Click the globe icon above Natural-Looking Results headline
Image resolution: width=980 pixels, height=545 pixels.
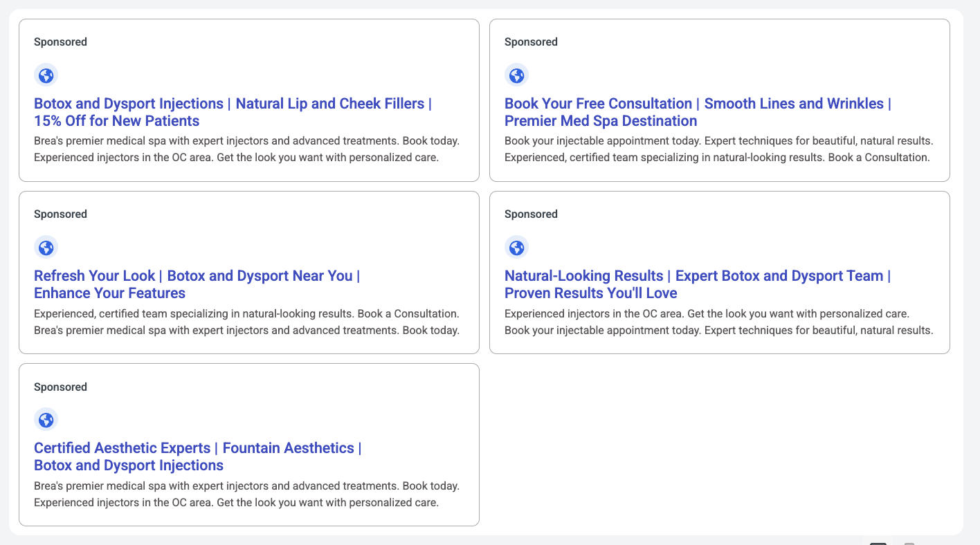coord(516,248)
